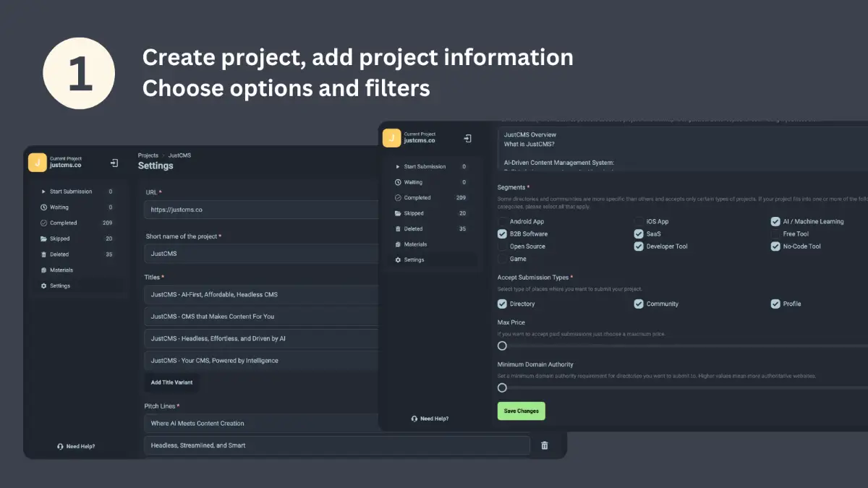Click the Settings gear icon
This screenshot has width=868, height=488.
43,286
